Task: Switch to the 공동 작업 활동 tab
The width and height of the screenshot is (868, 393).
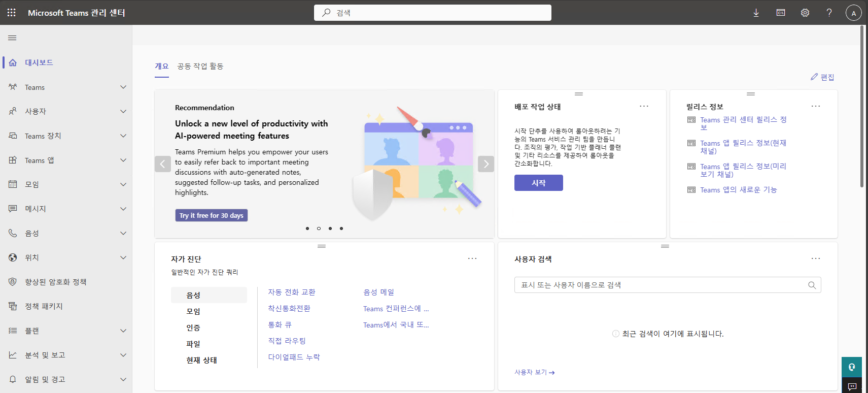Action: pos(200,67)
